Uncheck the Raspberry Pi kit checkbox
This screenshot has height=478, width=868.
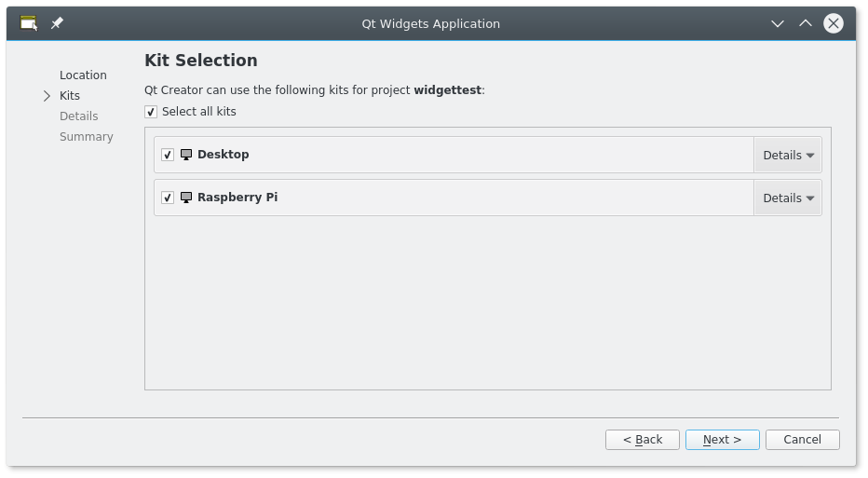point(168,198)
